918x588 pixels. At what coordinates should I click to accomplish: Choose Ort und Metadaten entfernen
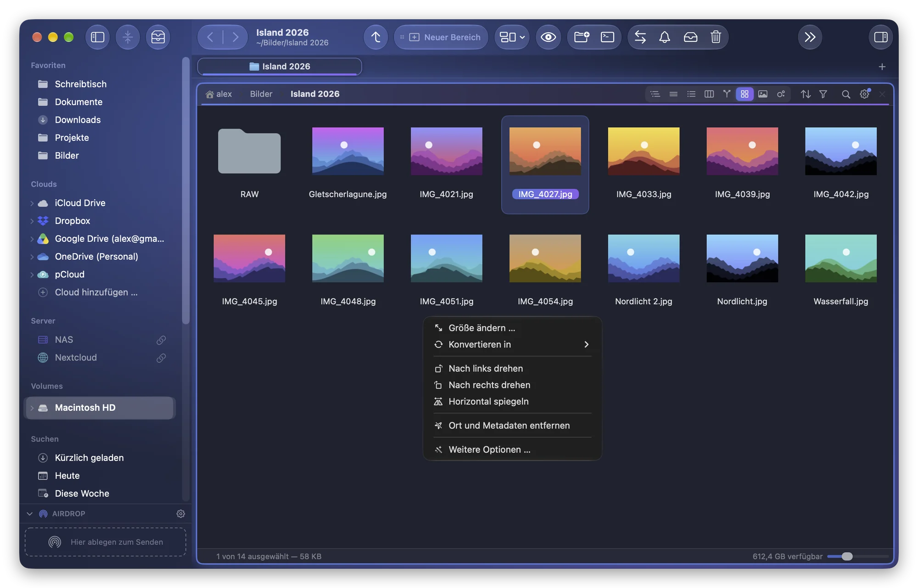click(x=512, y=426)
